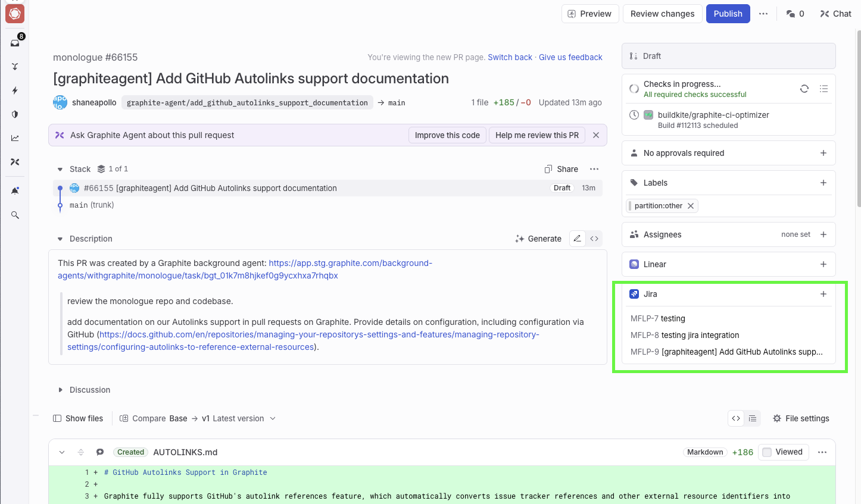This screenshot has height=504, width=861.
Task: Open the top bar more options menu
Action: click(763, 14)
